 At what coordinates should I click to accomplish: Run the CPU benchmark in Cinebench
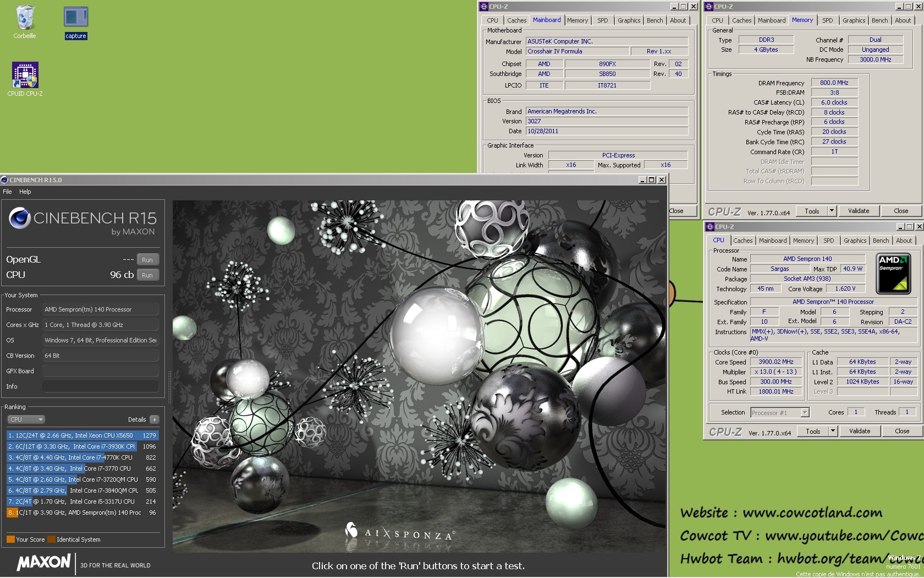pyautogui.click(x=147, y=275)
